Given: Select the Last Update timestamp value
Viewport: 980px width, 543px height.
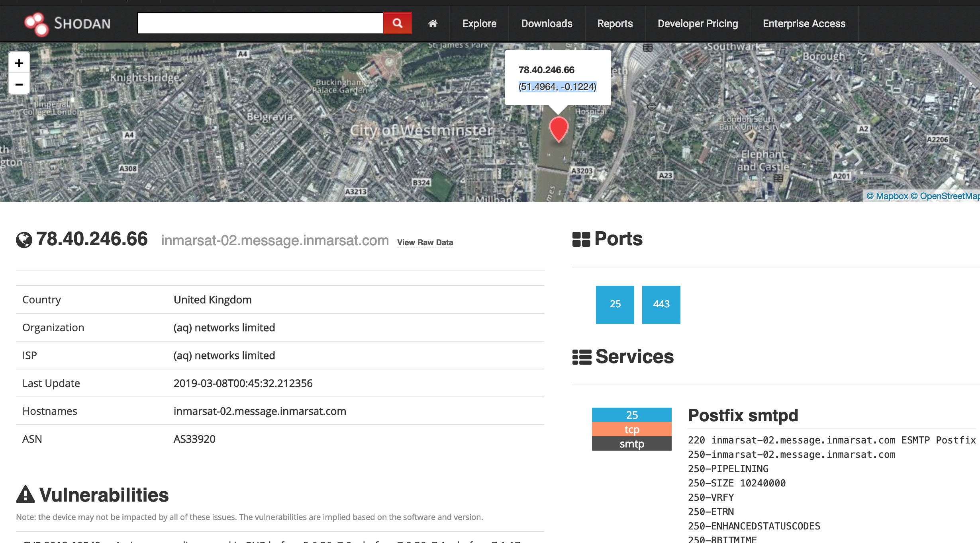Looking at the screenshot, I should [243, 383].
